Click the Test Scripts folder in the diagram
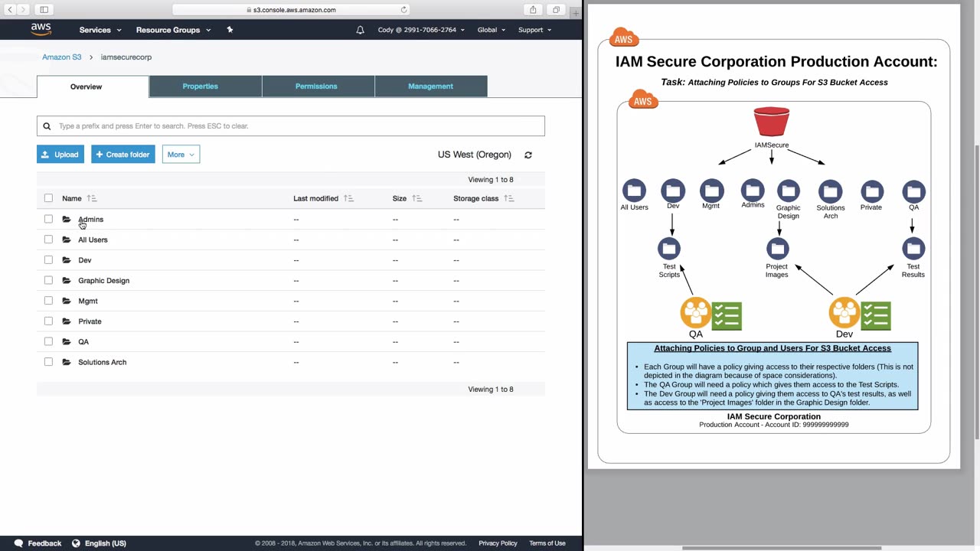980x551 pixels. tap(669, 249)
